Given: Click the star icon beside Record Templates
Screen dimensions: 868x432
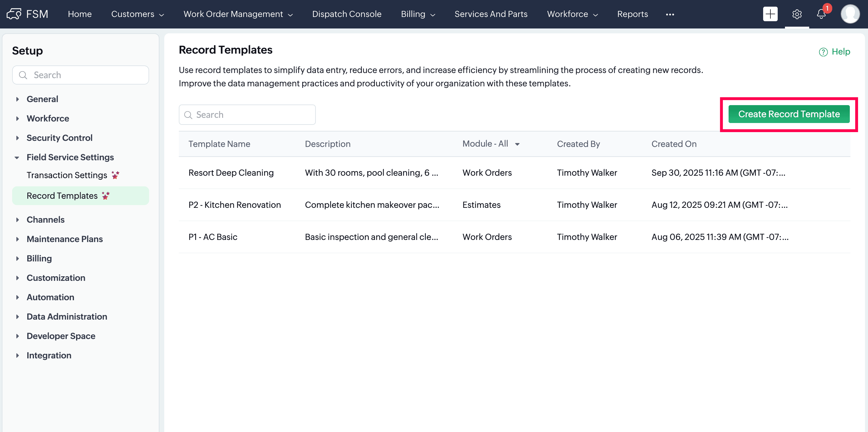Looking at the screenshot, I should coord(106,196).
